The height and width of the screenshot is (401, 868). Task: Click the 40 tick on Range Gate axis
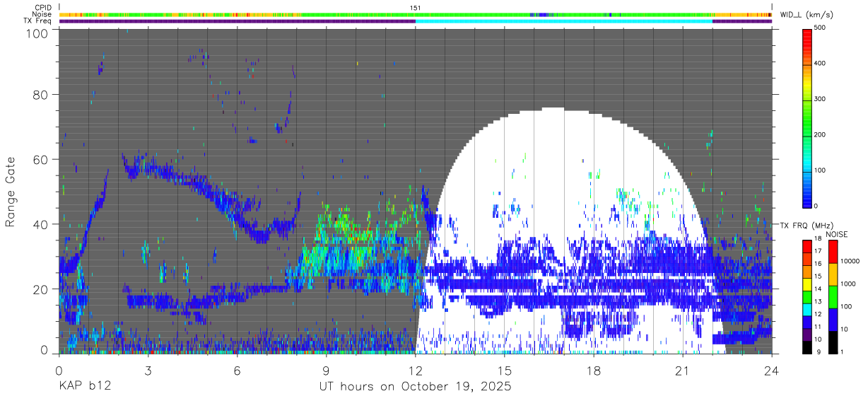[41, 224]
